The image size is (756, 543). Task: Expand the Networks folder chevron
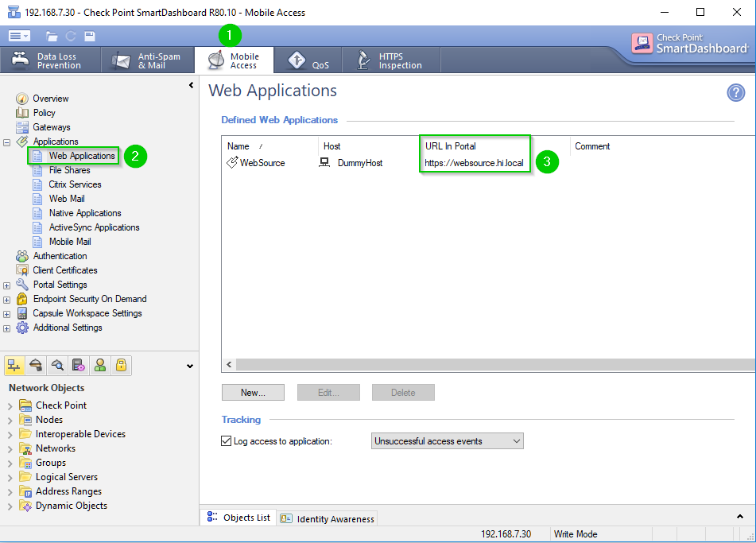coord(10,449)
